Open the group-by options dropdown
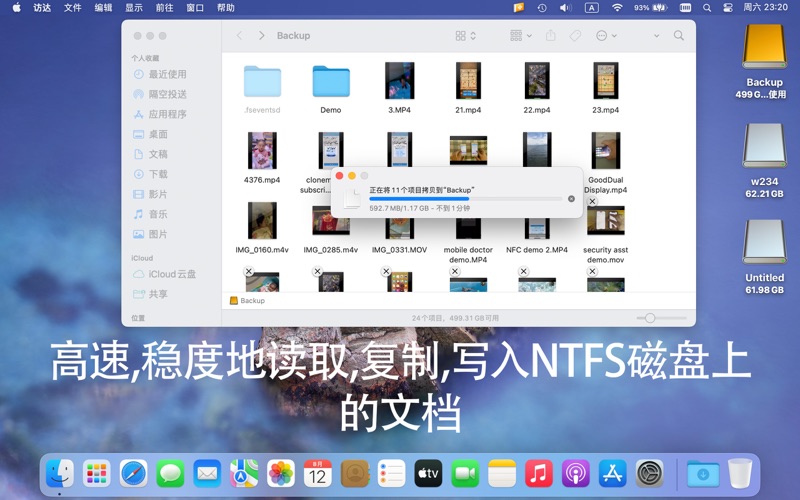Viewport: 800px width, 500px height. point(521,36)
